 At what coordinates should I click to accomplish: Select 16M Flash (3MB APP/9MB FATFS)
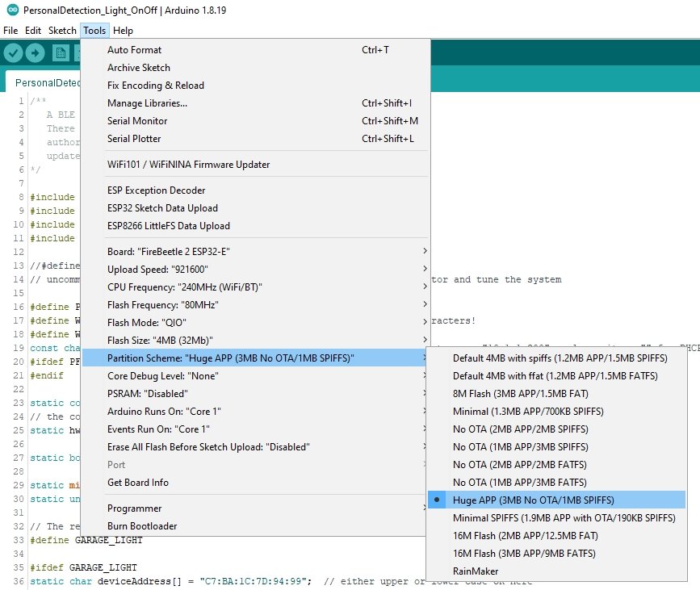pyautogui.click(x=557, y=554)
